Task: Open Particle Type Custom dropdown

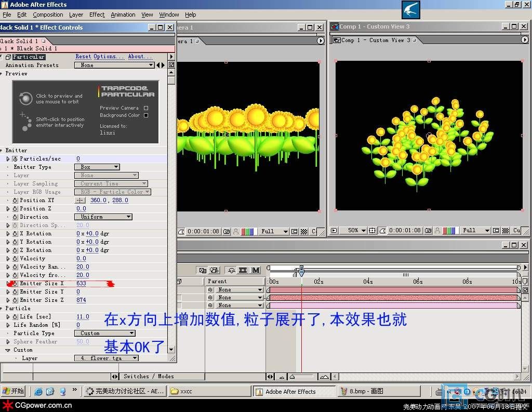Action: click(x=105, y=333)
